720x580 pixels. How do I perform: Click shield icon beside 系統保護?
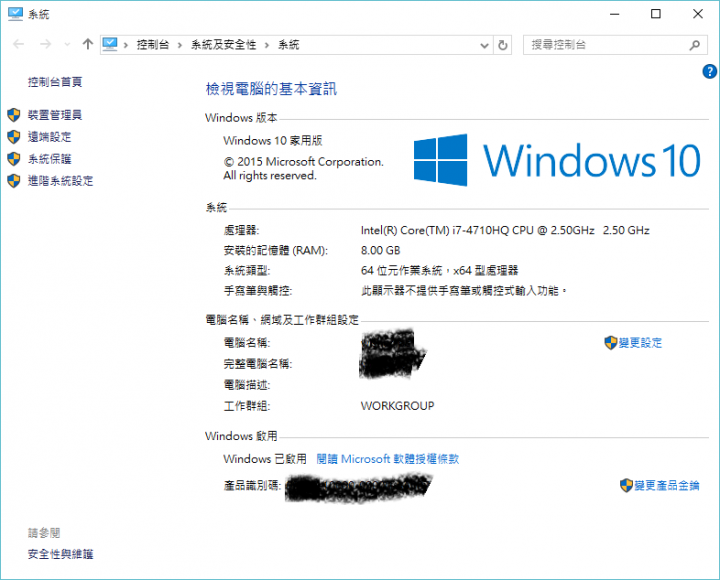pos(14,159)
